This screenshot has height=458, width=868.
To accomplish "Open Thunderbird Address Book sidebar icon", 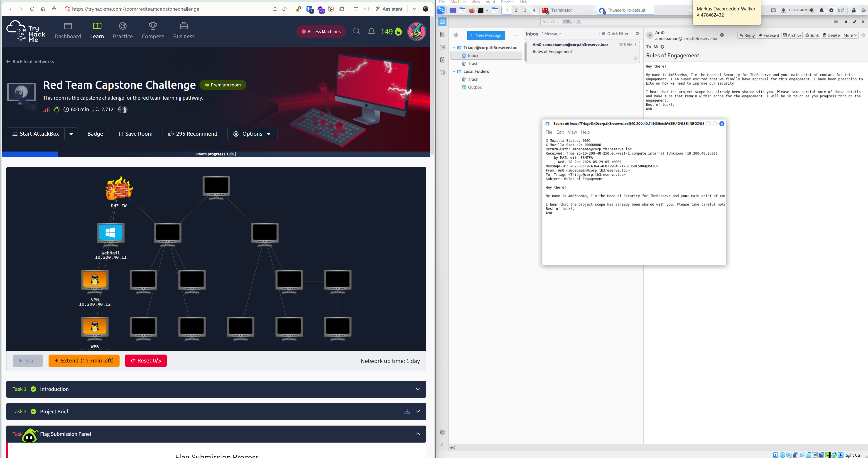I will 442,34.
